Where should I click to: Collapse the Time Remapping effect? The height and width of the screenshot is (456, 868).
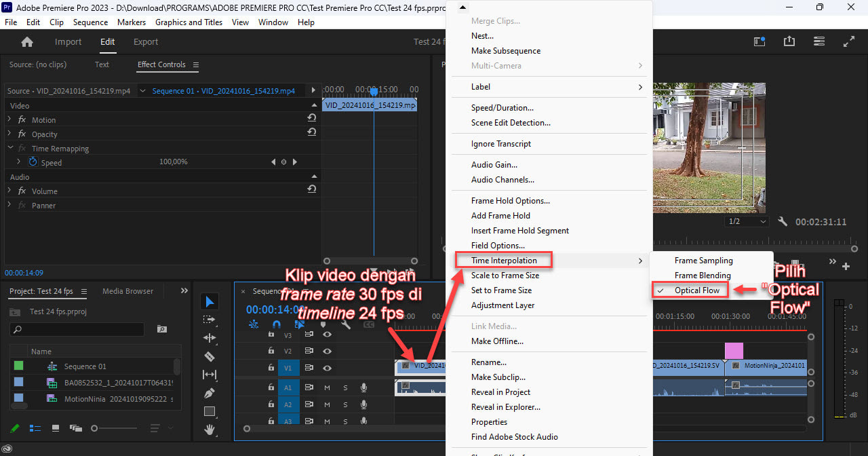(10, 148)
